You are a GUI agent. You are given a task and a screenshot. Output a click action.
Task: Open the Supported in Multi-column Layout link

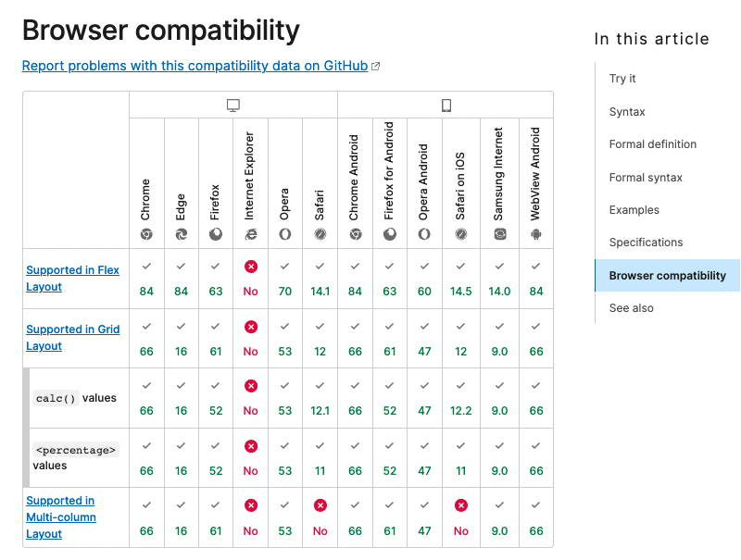(61, 517)
